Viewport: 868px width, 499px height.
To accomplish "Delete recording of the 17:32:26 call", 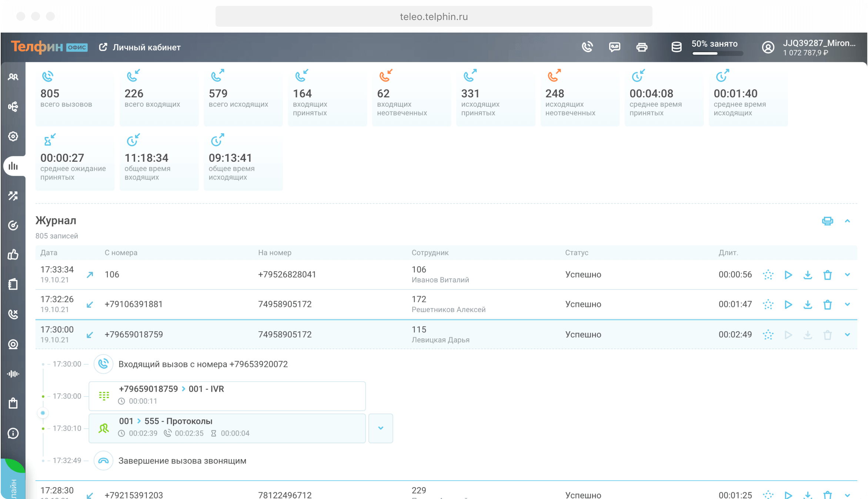I will (x=827, y=305).
